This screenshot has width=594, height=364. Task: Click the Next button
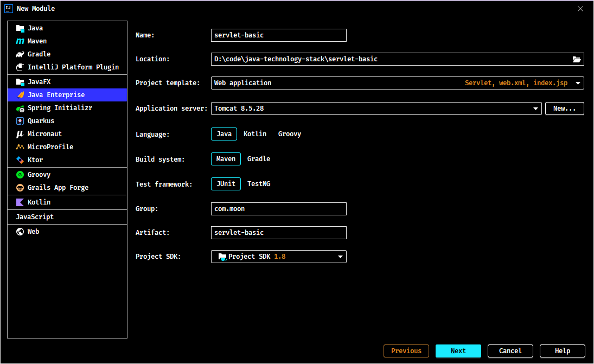coord(458,351)
